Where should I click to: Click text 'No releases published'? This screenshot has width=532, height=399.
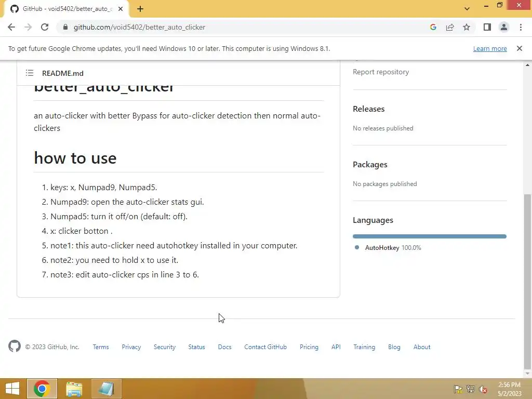tap(383, 128)
